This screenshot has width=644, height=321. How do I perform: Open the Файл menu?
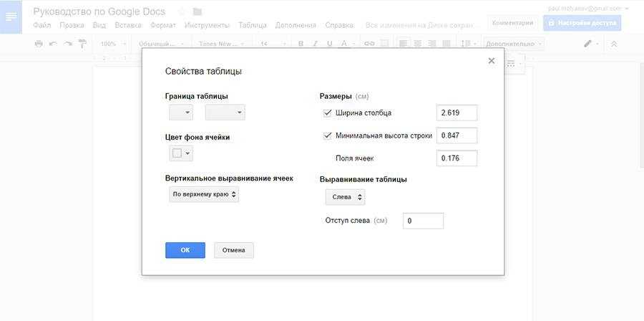(x=42, y=25)
